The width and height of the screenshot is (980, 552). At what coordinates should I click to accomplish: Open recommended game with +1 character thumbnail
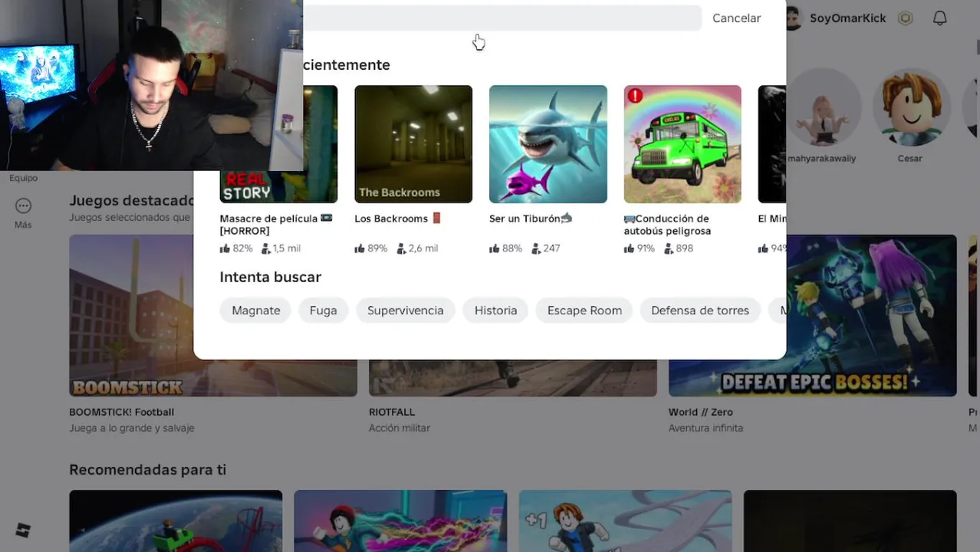(625, 521)
